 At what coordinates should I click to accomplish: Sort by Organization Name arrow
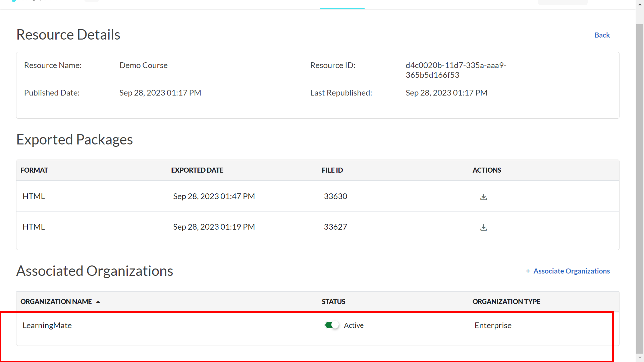pyautogui.click(x=98, y=302)
